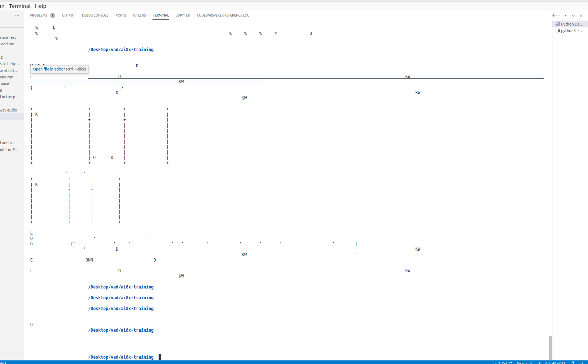Screen dimensions: 588x364
Task: Open the notifications bell in the status bar
Action: pos(573,363)
